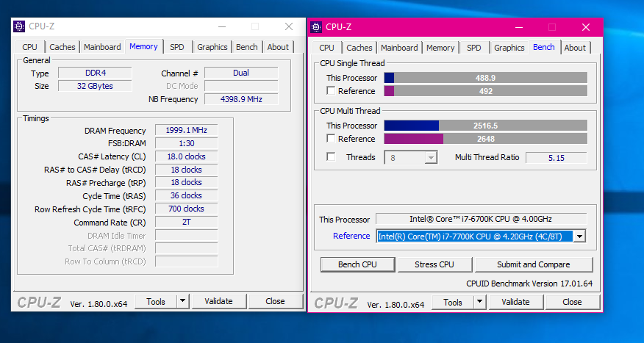Click DRAM Frequency value 1999.1 MHz
The height and width of the screenshot is (343, 644).
point(187,130)
